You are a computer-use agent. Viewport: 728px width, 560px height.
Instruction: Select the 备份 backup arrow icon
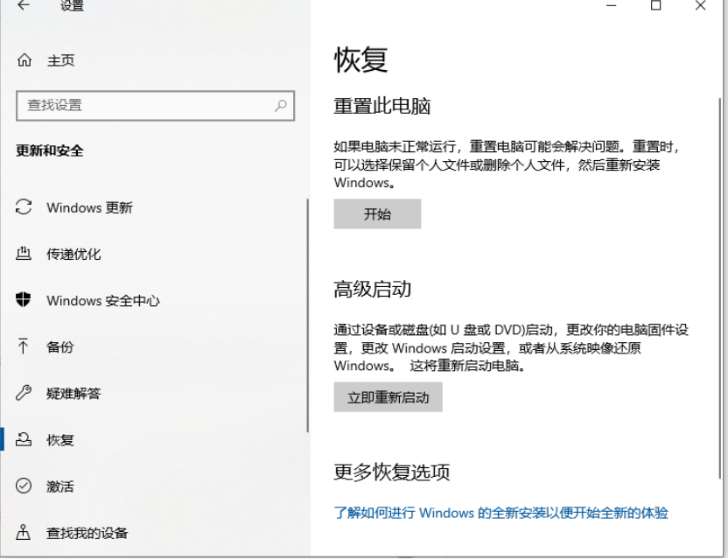click(24, 347)
